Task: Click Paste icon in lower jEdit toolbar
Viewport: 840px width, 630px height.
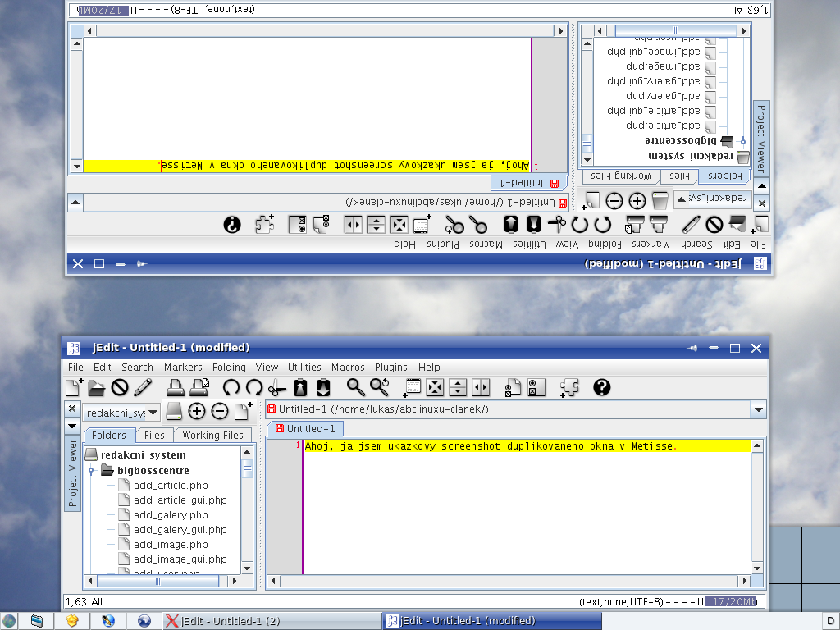Action: pos(323,387)
